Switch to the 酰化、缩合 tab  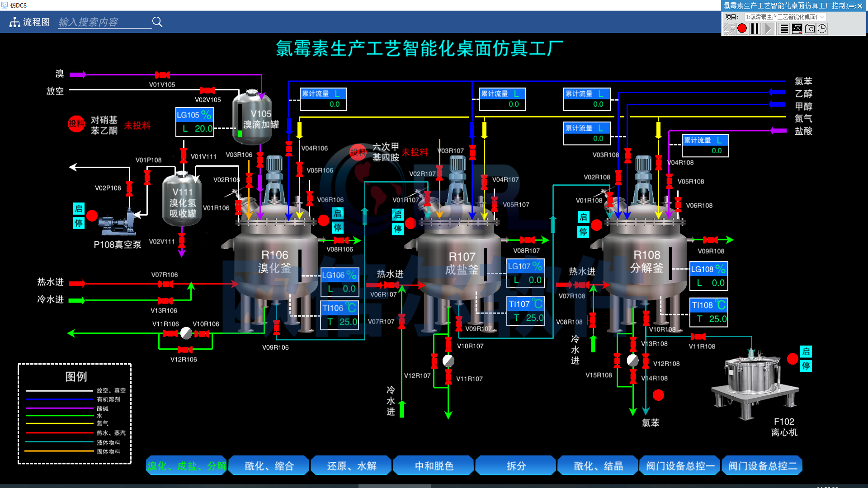[x=269, y=466]
